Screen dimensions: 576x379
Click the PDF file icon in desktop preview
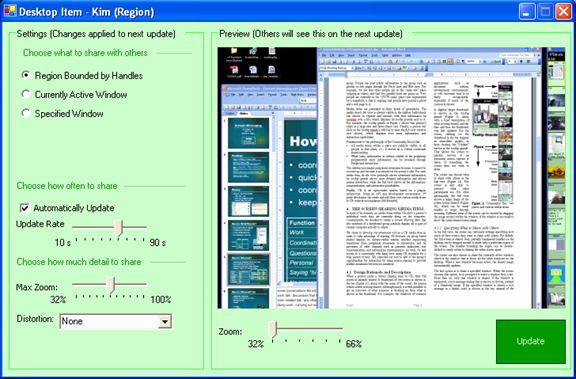[234, 70]
